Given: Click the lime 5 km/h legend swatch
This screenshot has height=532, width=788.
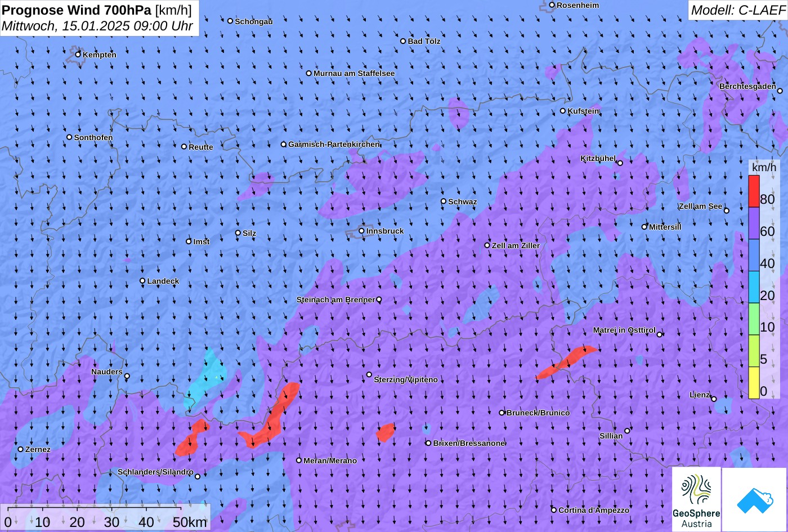Looking at the screenshot, I should coord(754,351).
